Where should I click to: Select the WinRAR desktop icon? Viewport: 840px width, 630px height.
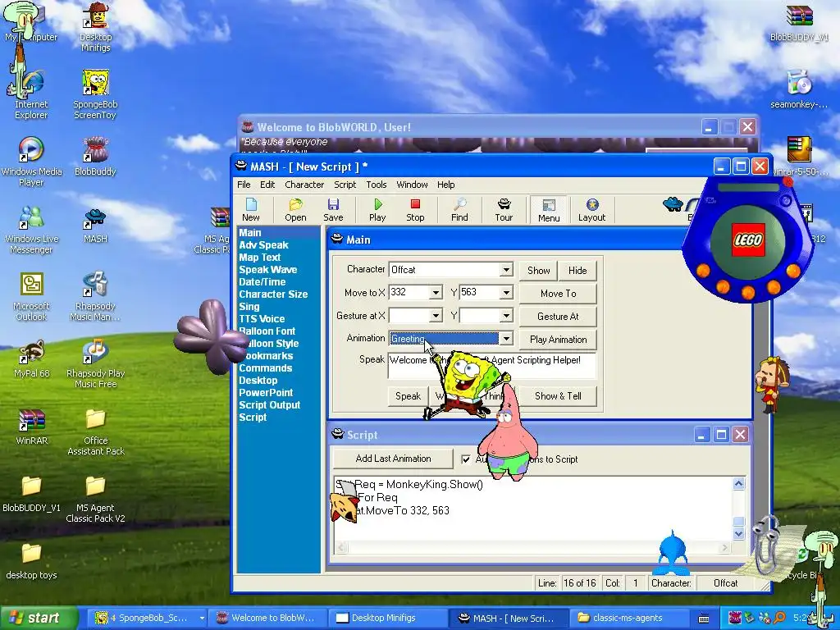pos(31,427)
